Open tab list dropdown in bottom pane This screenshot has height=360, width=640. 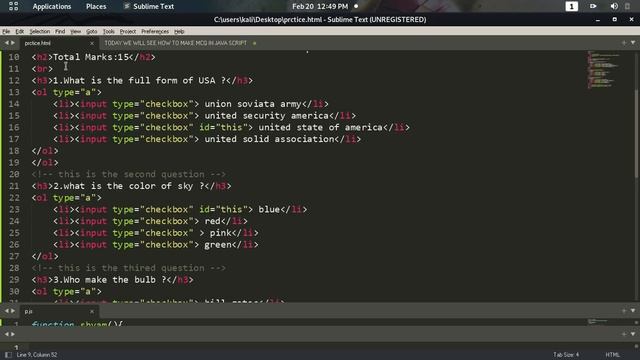pos(633,334)
